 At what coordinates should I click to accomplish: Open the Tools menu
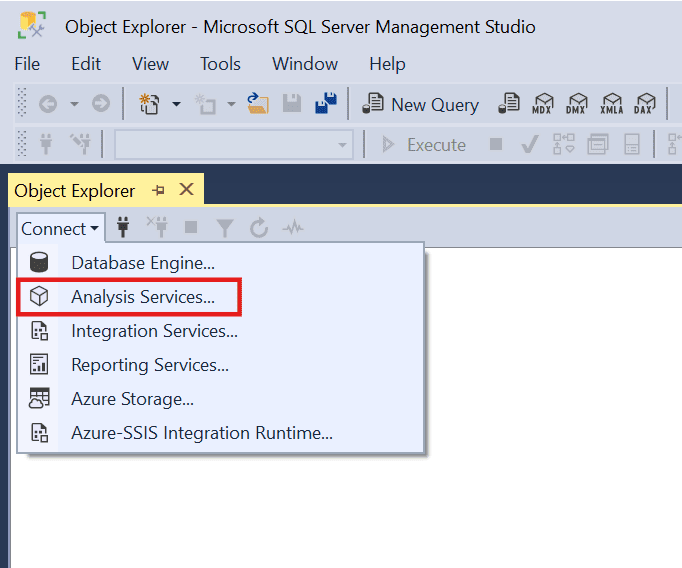point(220,64)
